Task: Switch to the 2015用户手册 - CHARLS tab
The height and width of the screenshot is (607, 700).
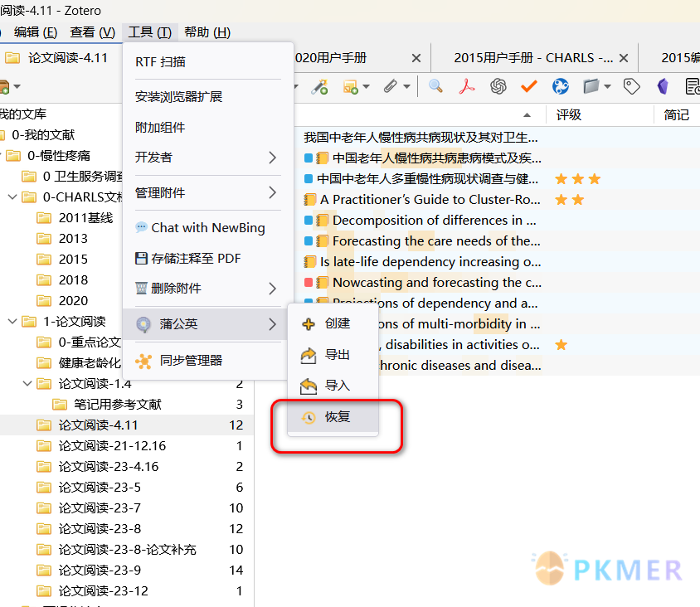Action: [533, 58]
